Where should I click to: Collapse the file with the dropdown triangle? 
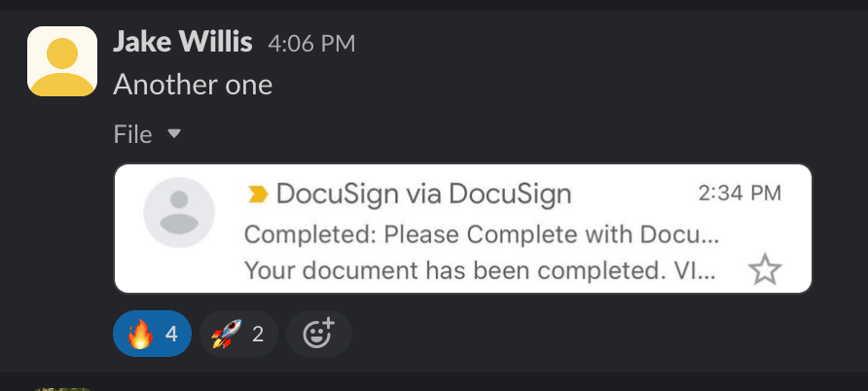point(174,133)
